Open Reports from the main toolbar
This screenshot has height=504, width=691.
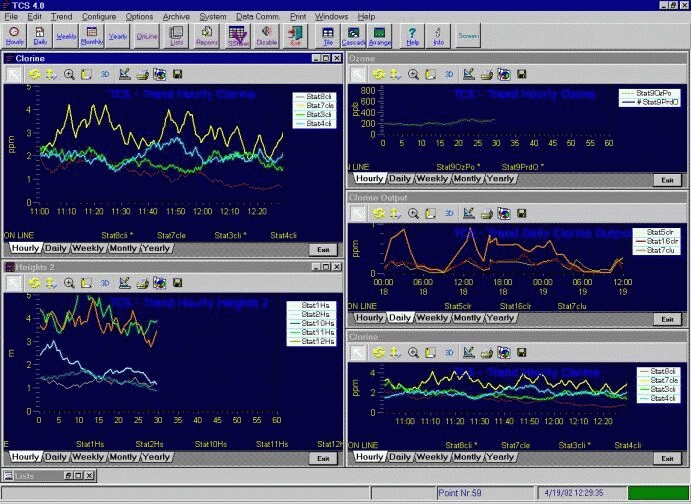click(207, 36)
